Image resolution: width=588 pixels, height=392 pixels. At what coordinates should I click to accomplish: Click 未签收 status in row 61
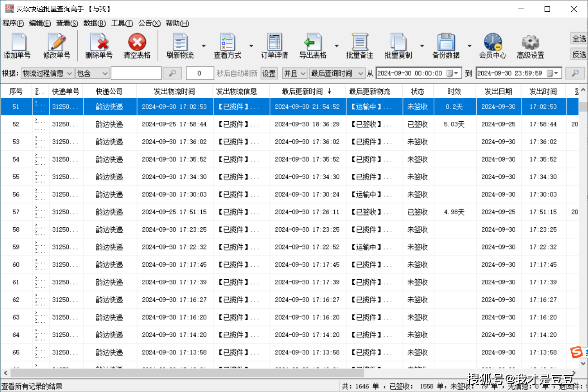417,282
